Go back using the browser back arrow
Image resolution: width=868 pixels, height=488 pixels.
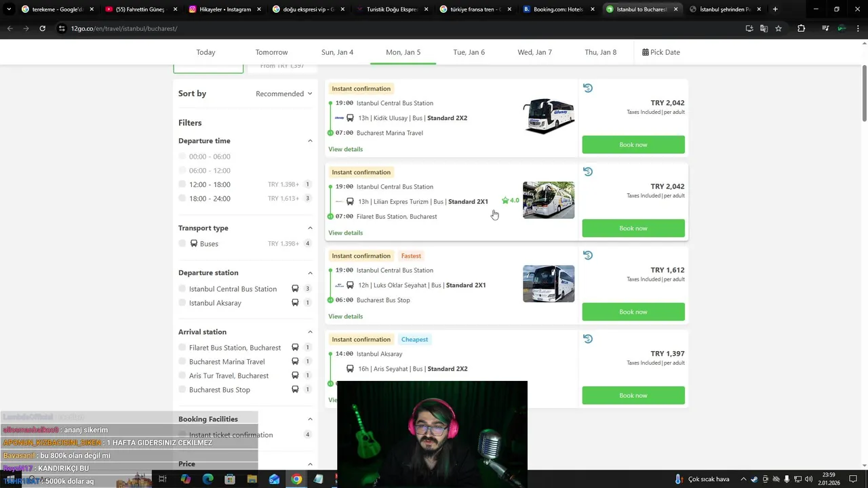[9, 28]
